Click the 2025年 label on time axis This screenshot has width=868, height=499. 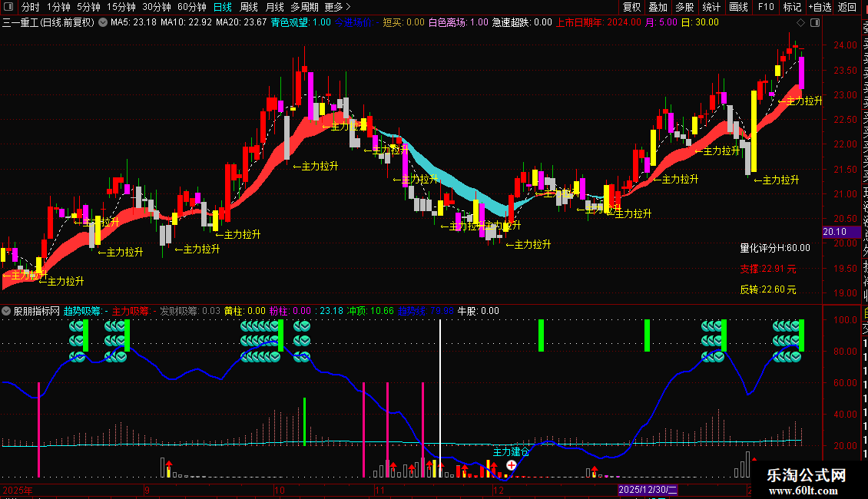(18, 490)
